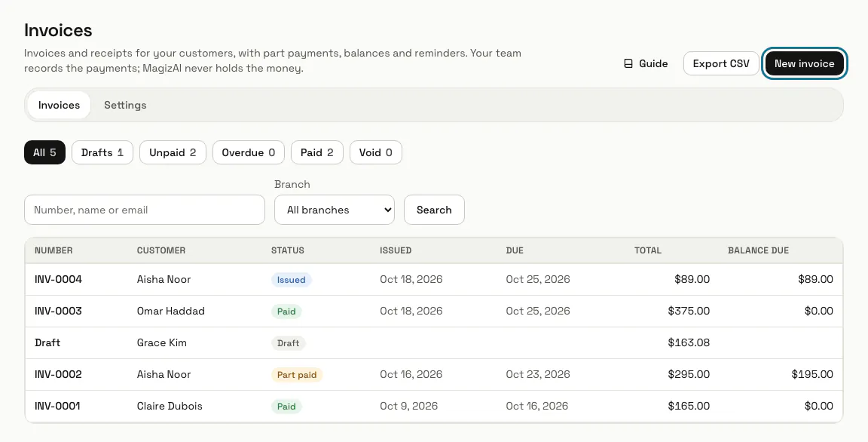
Task: Focus the Number, name or email field
Action: point(145,210)
